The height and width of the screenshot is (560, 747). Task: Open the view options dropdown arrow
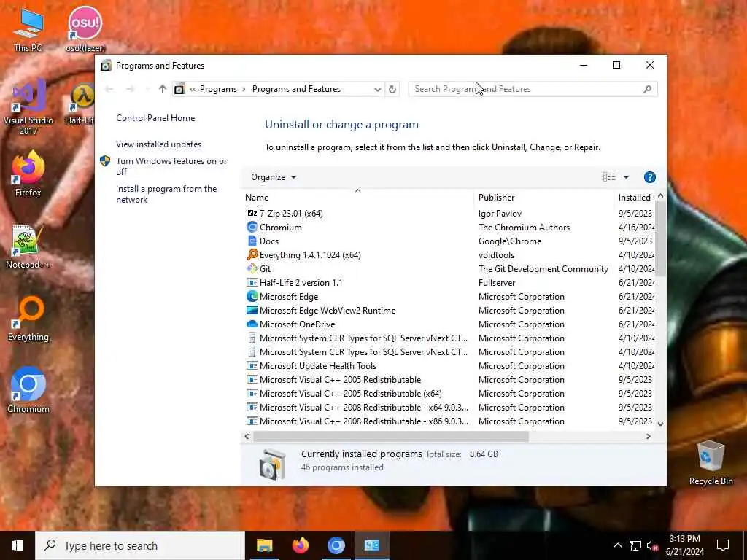coord(626,177)
